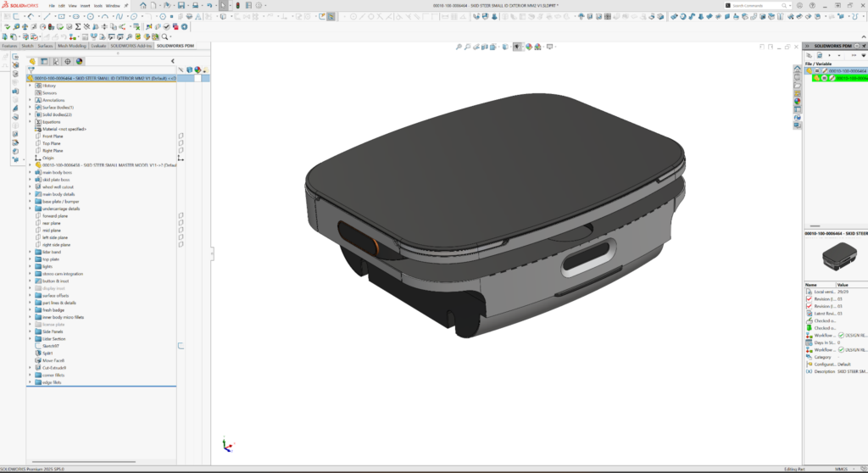Click the part preview thumbnail in the PDM pane
868x473 pixels.
point(839,257)
